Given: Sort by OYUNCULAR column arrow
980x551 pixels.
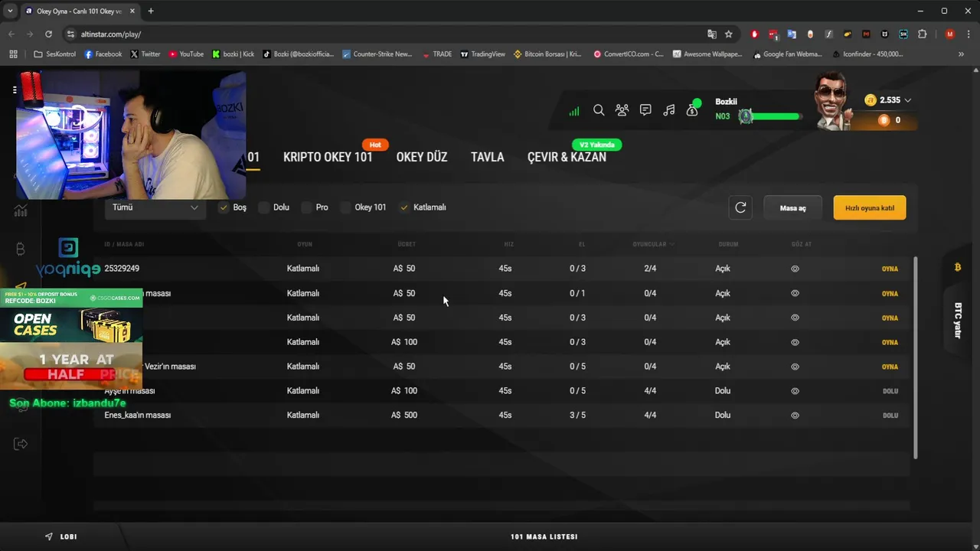Looking at the screenshot, I should (672, 244).
